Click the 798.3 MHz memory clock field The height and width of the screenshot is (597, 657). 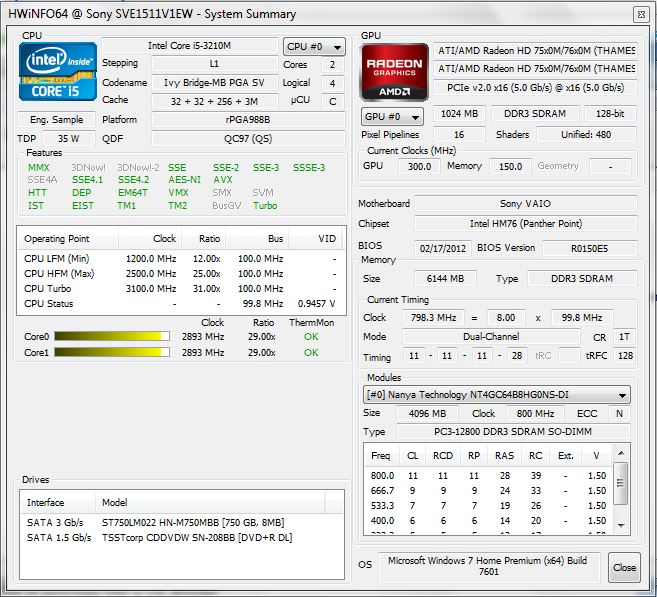click(x=433, y=318)
